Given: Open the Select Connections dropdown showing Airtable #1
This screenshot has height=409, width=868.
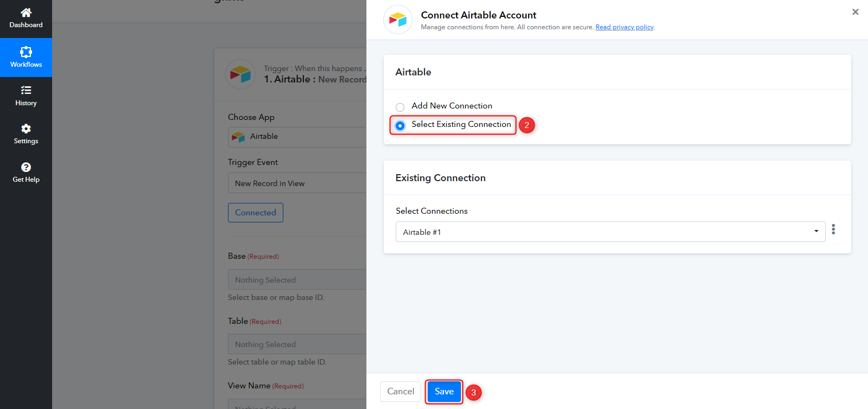Looking at the screenshot, I should click(x=610, y=232).
